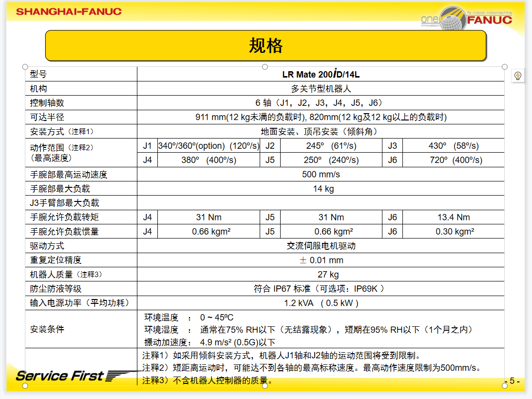Select the J1 340°/360°(option) range cell
Image resolution: width=532 pixels, height=399 pixels.
click(x=209, y=146)
